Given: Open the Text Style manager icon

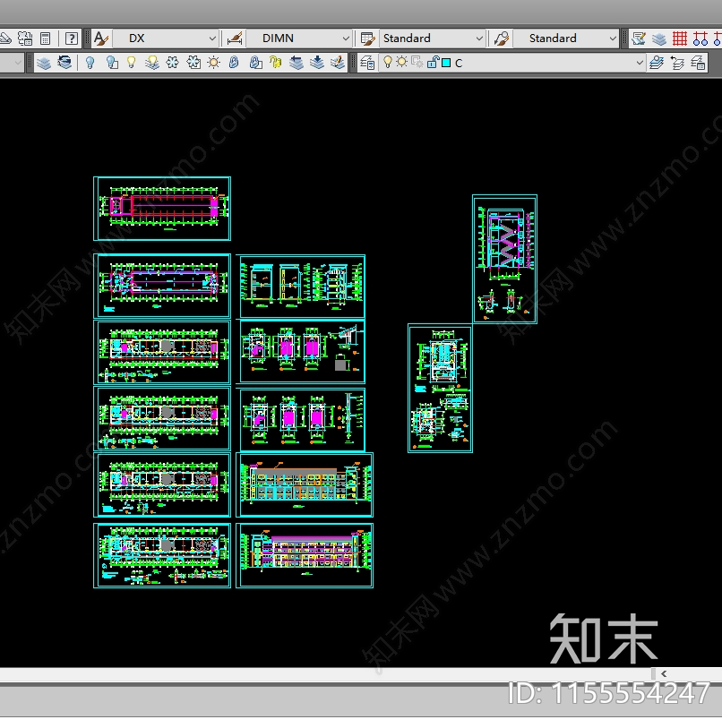Looking at the screenshot, I should [101, 39].
